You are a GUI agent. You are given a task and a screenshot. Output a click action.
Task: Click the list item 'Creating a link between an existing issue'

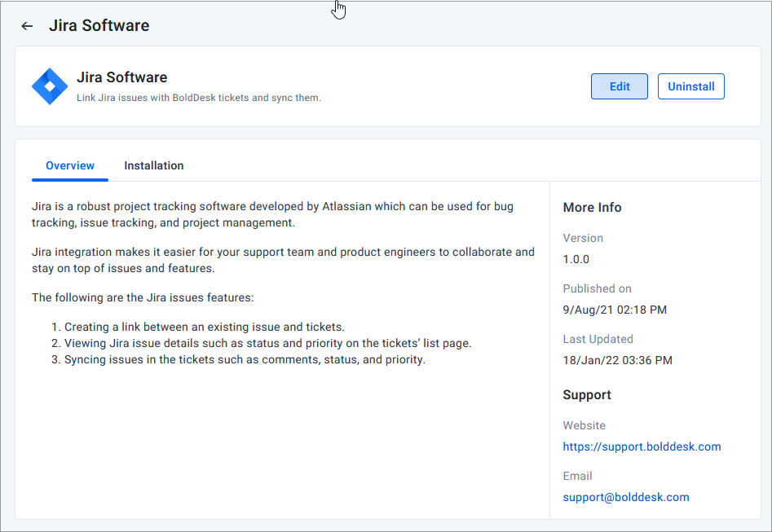tap(205, 328)
